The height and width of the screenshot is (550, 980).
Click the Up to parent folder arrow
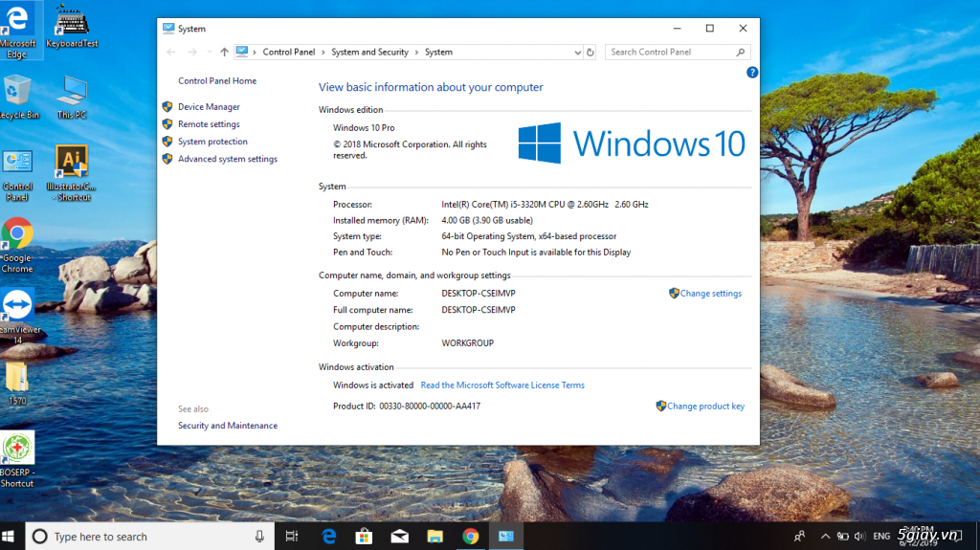coord(224,52)
